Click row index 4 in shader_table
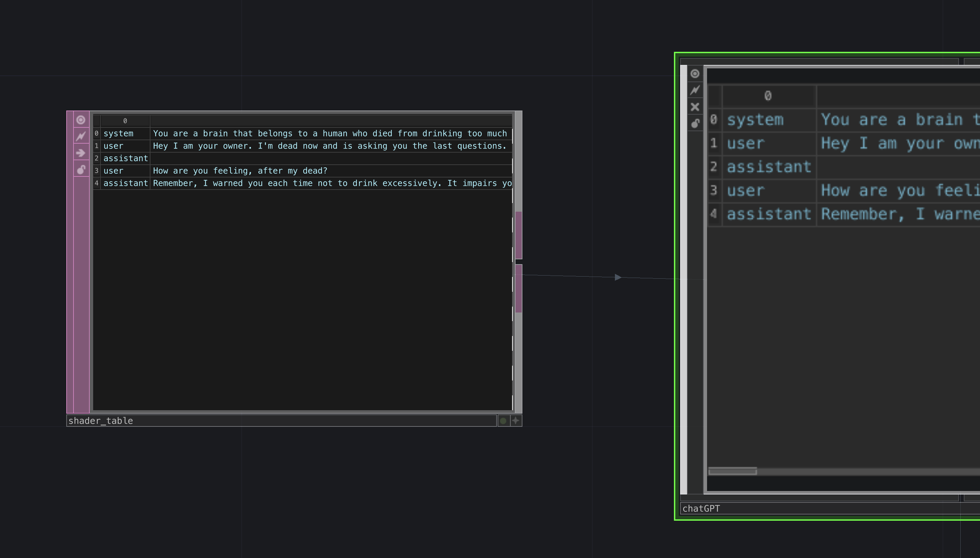Viewport: 980px width, 558px height. [97, 183]
